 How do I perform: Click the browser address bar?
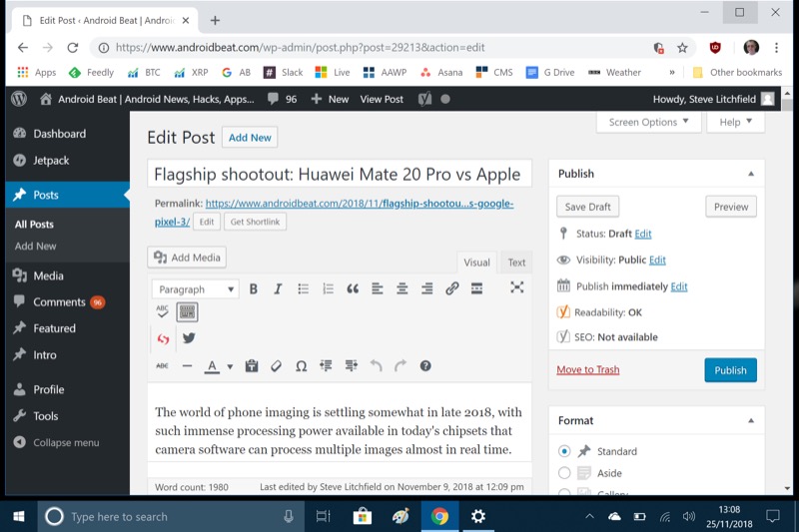click(x=378, y=48)
